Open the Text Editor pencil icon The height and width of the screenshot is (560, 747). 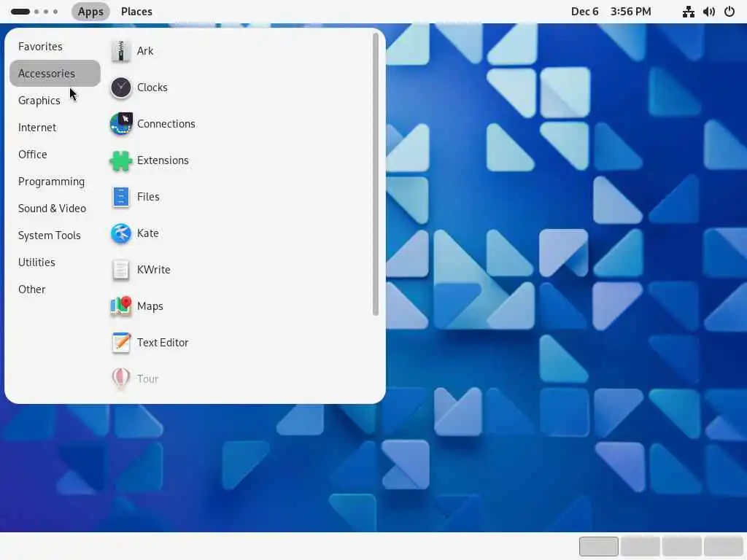pos(121,343)
